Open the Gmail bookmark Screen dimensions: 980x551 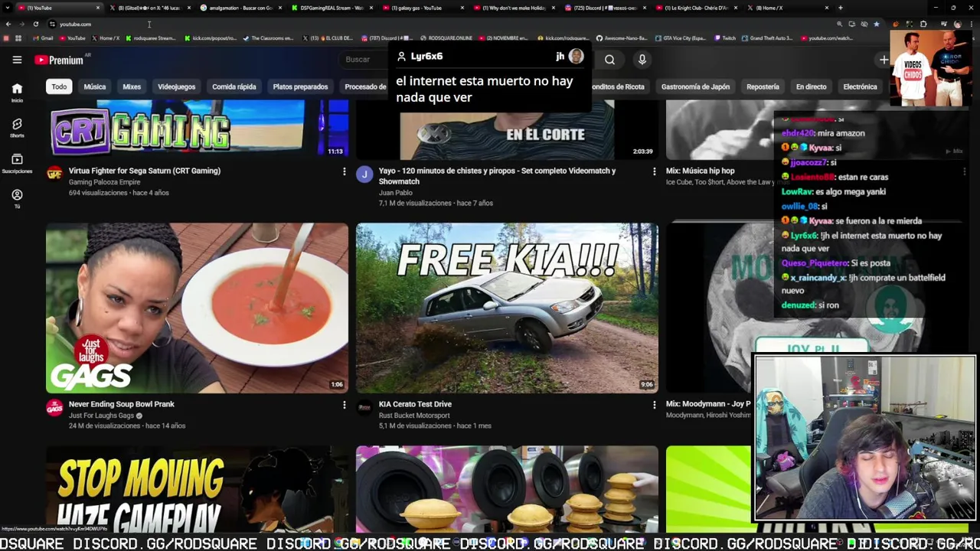pyautogui.click(x=43, y=38)
